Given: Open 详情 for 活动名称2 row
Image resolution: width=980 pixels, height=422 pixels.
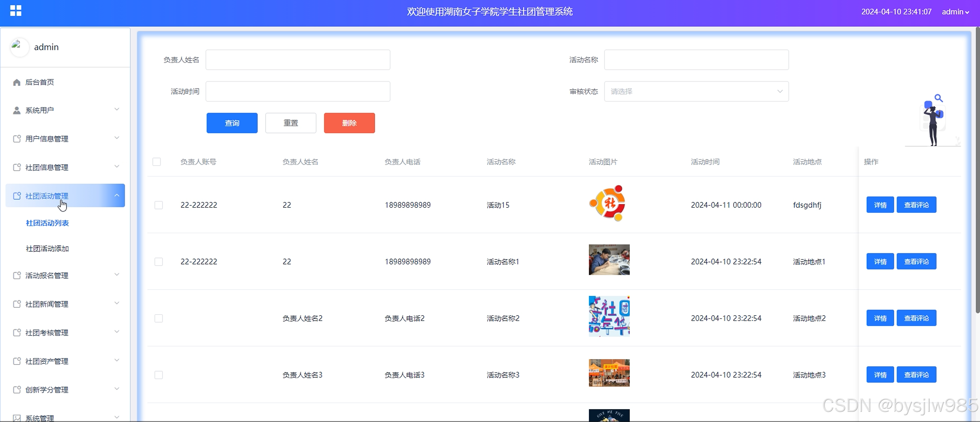Looking at the screenshot, I should (880, 318).
